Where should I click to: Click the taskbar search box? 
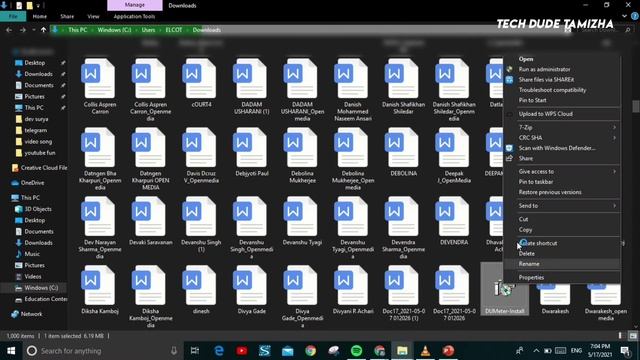tap(102, 351)
